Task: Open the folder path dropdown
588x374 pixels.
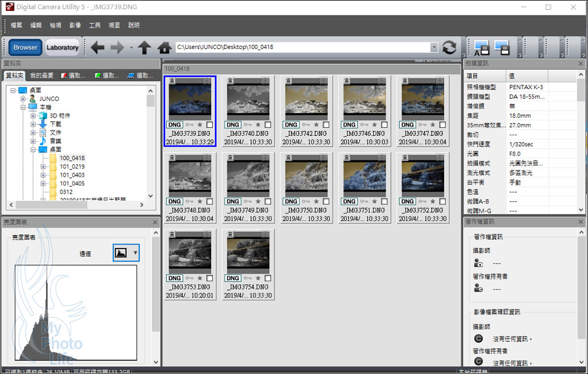Action: click(x=434, y=48)
